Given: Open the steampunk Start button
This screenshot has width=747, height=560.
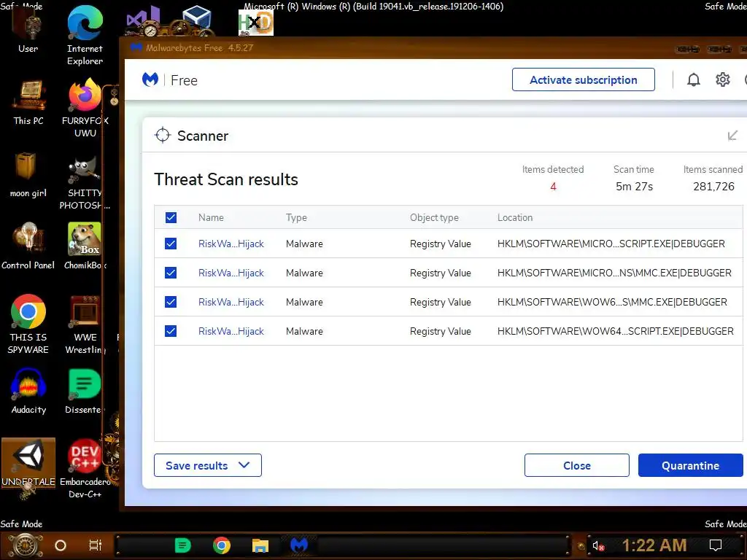Looking at the screenshot, I should [26, 545].
